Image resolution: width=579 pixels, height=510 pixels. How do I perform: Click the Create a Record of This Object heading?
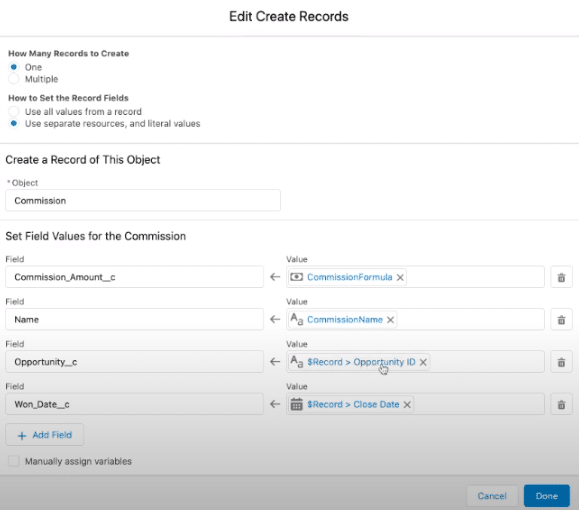point(83,160)
